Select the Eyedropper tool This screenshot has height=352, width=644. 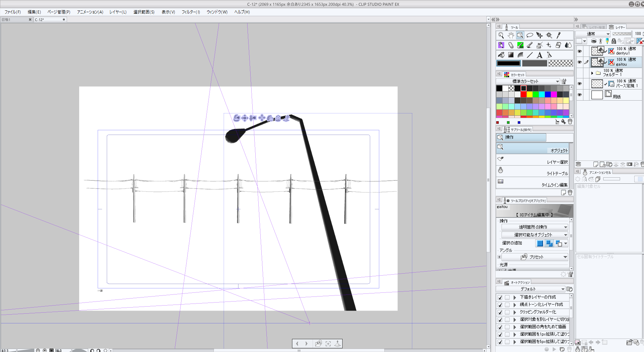pos(559,35)
